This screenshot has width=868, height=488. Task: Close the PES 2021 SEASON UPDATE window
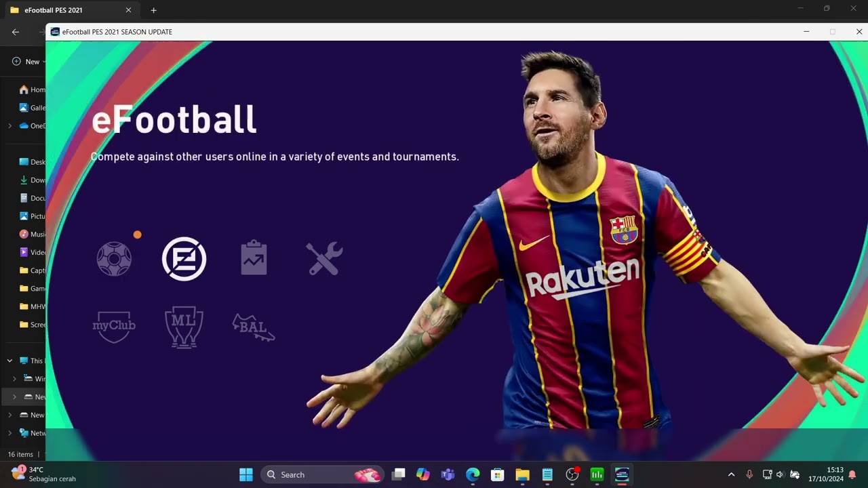click(859, 32)
